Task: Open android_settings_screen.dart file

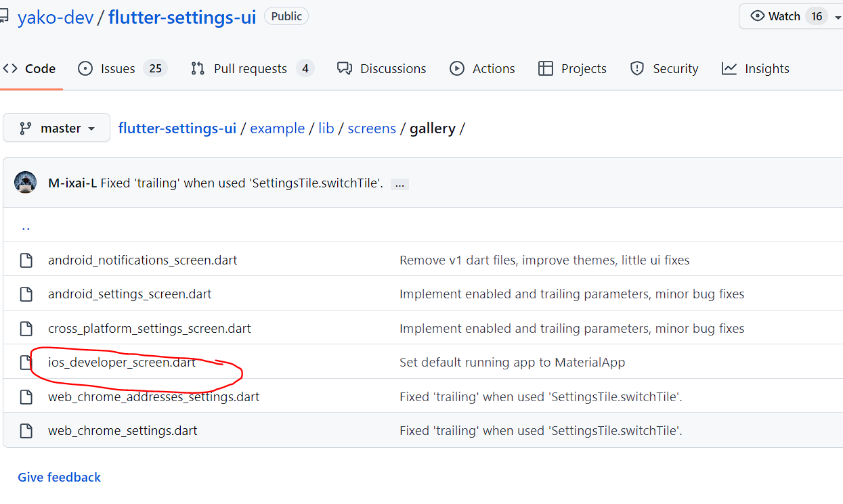Action: point(130,294)
